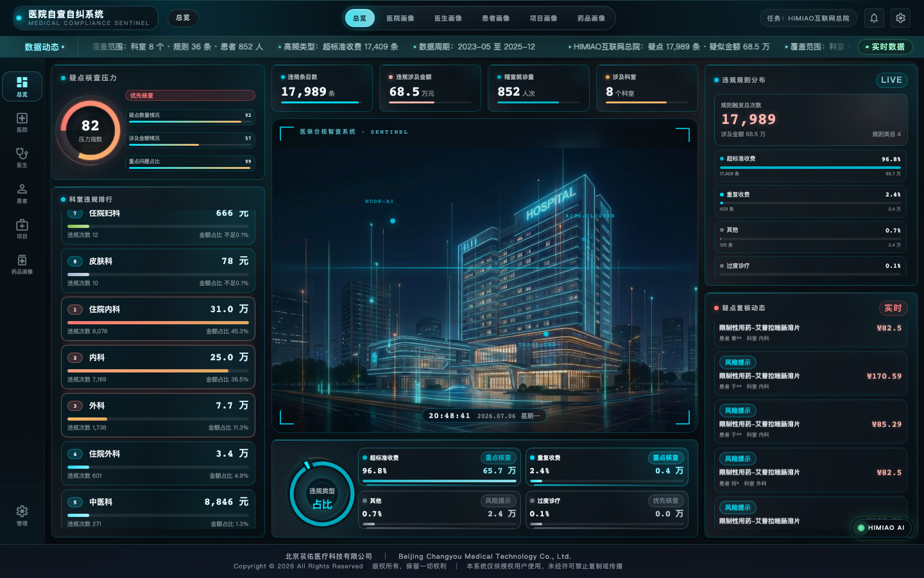Open the 医院 hospital sidebar icon
The height and width of the screenshot is (578, 924).
[x=22, y=122]
